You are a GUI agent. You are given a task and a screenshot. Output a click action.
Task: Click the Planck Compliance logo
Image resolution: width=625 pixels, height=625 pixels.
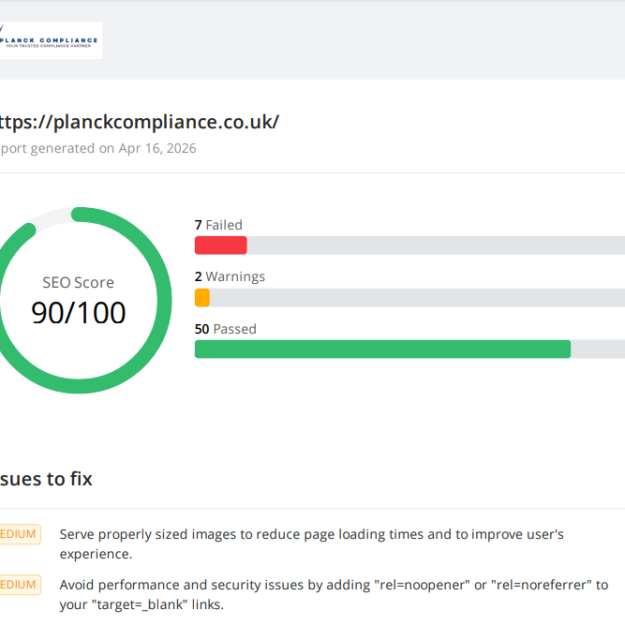(51, 40)
